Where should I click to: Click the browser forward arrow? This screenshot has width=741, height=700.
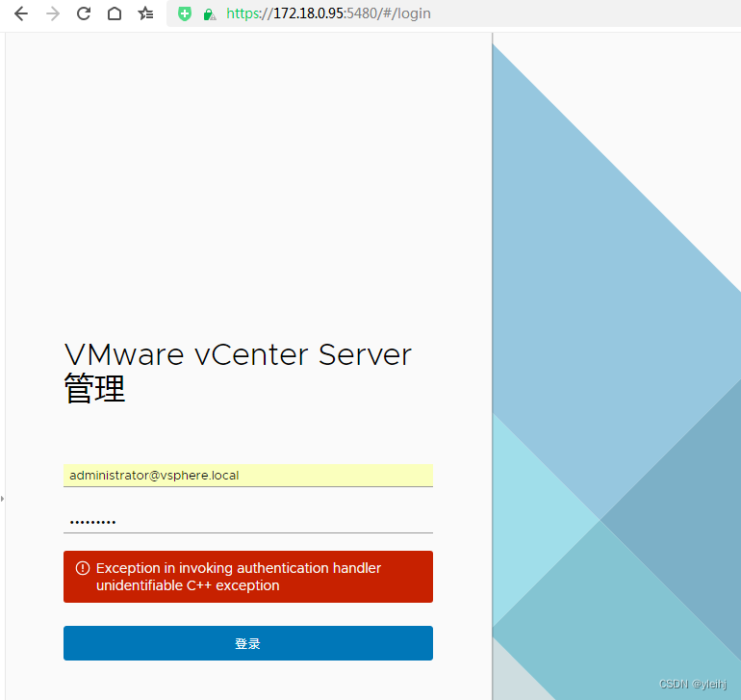pyautogui.click(x=53, y=13)
